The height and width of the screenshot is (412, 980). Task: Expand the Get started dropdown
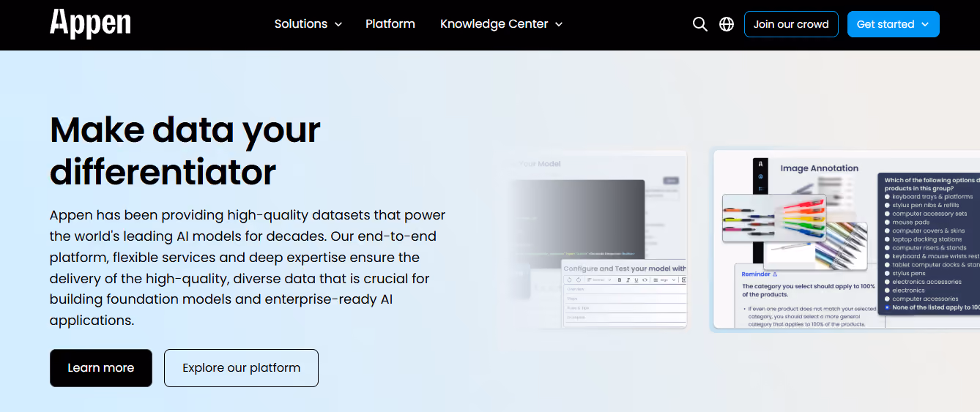tap(893, 24)
